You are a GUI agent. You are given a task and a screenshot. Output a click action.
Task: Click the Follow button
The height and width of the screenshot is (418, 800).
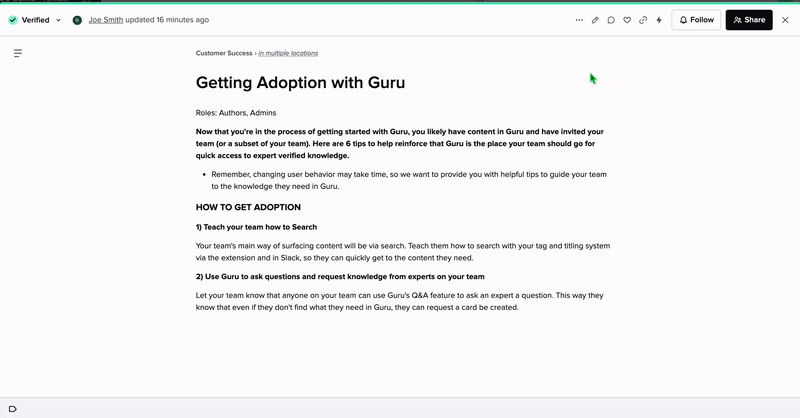[x=696, y=20]
